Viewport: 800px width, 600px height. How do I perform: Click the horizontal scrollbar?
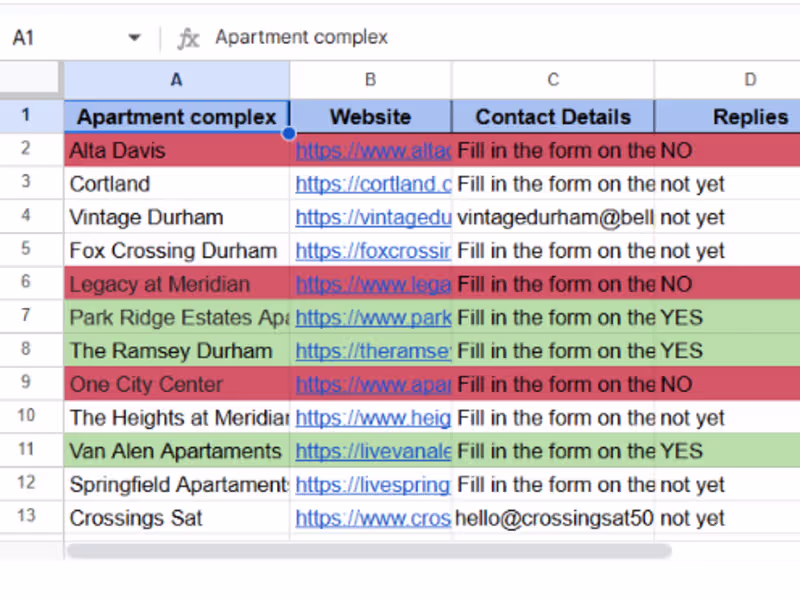[368, 550]
